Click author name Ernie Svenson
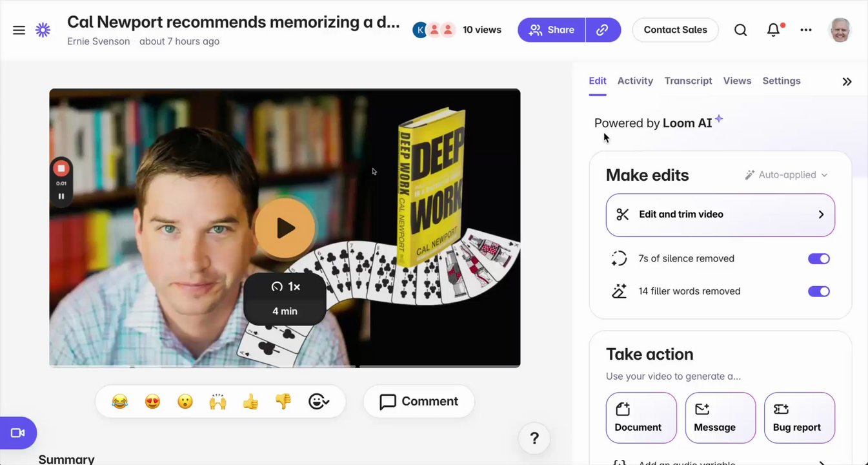The width and height of the screenshot is (868, 465). pos(99,41)
